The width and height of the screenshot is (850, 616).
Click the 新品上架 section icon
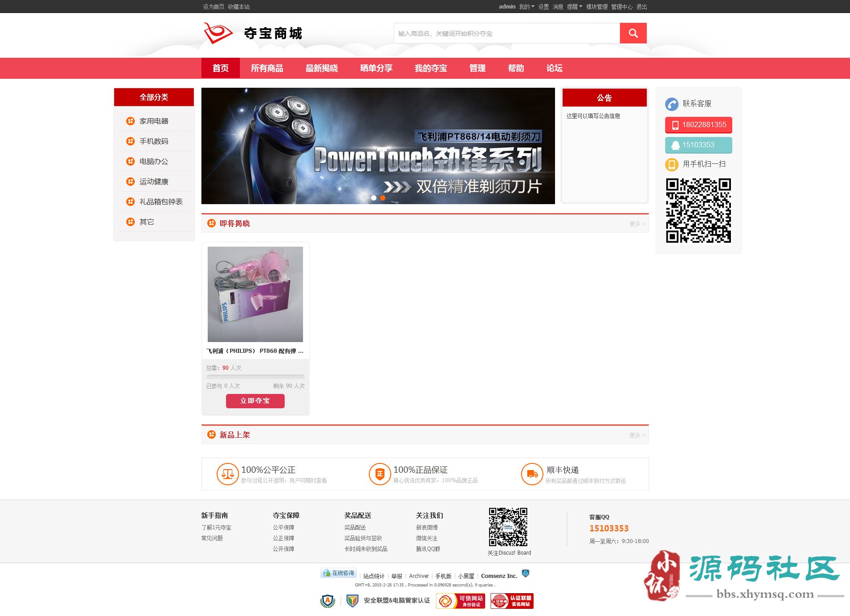pyautogui.click(x=212, y=435)
